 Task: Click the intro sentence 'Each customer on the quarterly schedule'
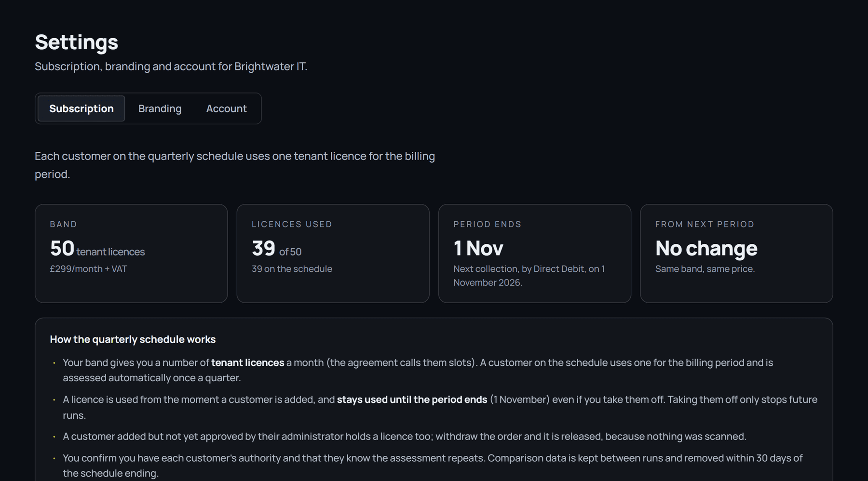[235, 165]
